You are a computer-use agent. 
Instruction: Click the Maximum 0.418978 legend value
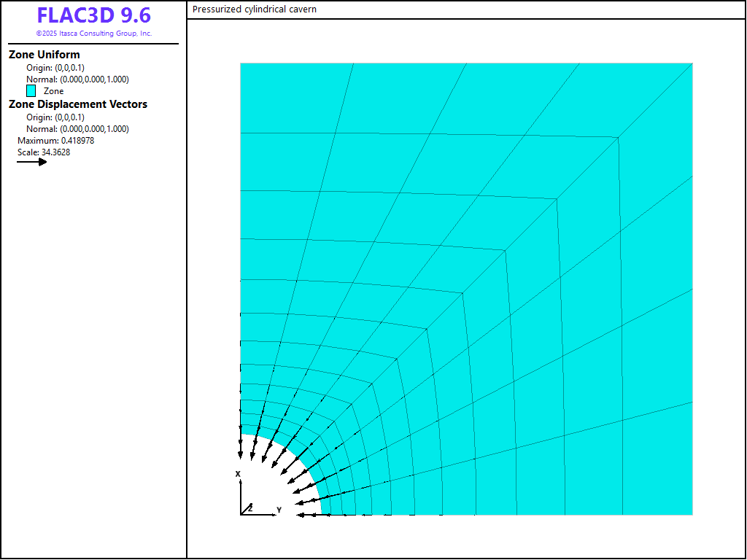55,141
